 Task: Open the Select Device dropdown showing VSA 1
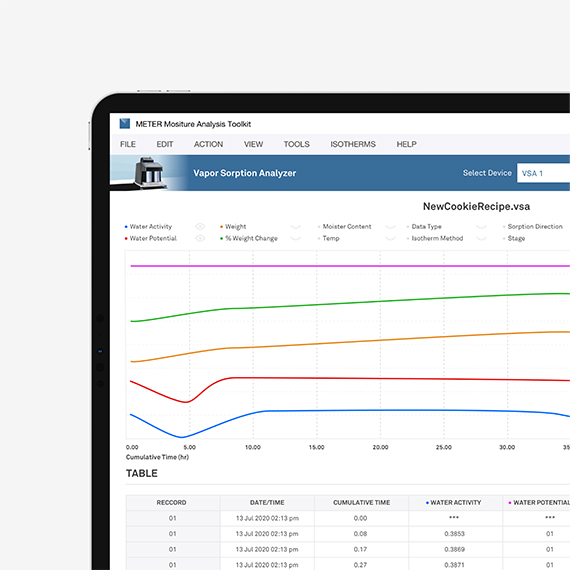(x=543, y=173)
